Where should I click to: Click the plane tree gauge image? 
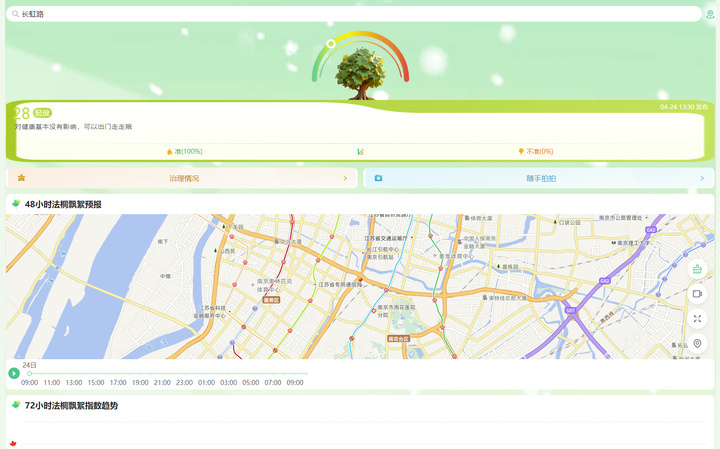(x=358, y=70)
